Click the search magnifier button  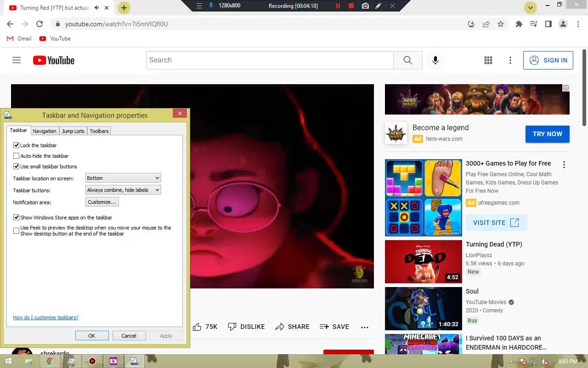407,60
